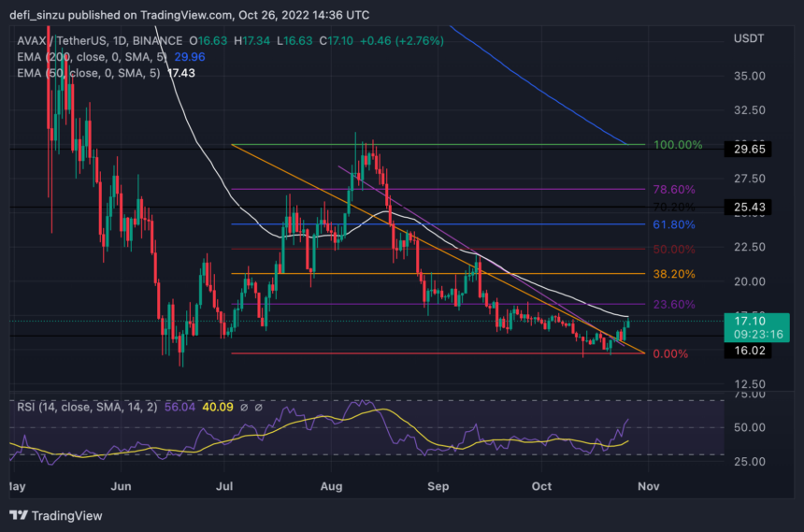Screen dimensions: 804x532
Task: Click the Aug marker on time axis
Action: point(331,486)
